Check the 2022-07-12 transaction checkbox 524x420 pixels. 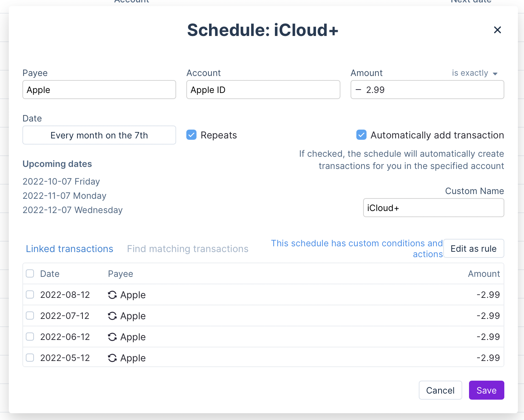(x=30, y=316)
